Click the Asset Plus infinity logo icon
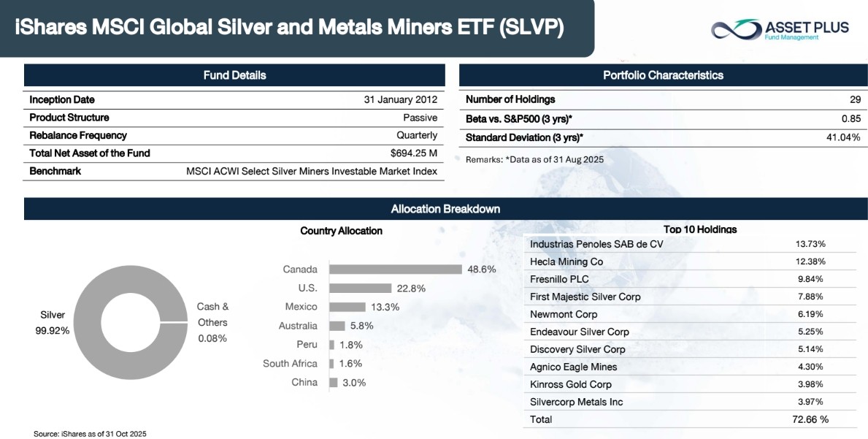This screenshot has height=439, width=868. tap(735, 30)
